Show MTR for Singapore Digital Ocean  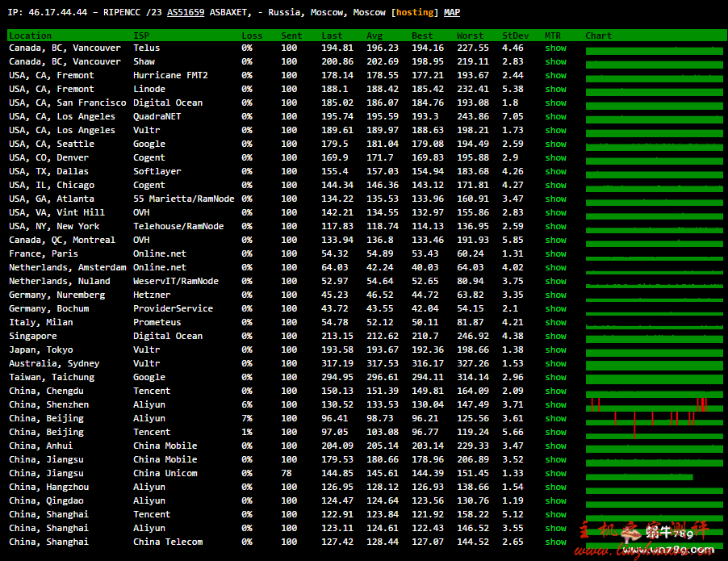coord(555,336)
